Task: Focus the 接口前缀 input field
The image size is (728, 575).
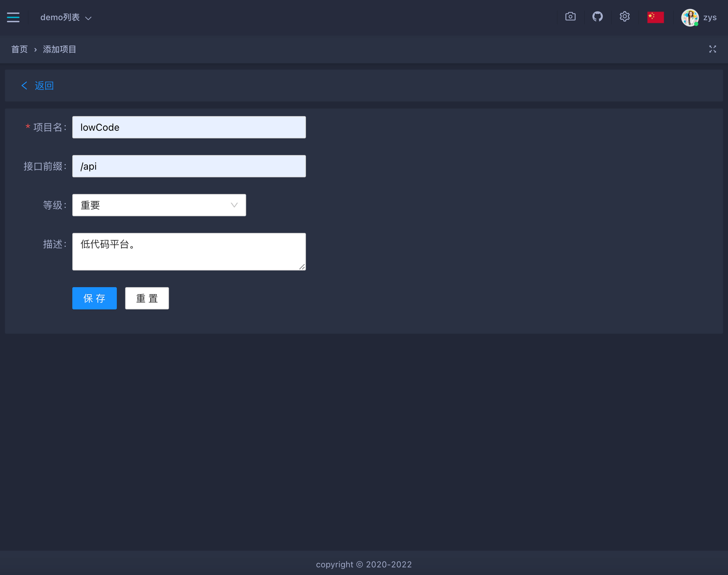Action: [x=189, y=166]
